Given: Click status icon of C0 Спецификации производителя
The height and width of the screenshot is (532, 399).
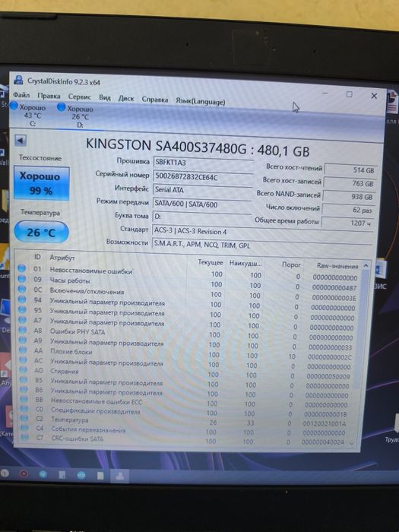Looking at the screenshot, I should click(24, 409).
